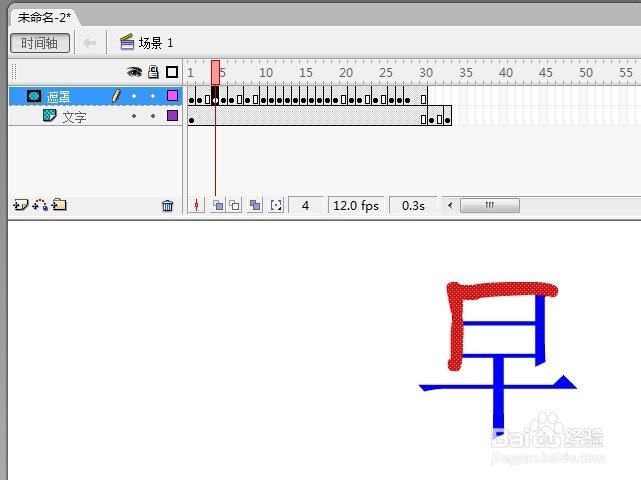Select the 遮罩 mask layer
The image size is (641, 480).
pyautogui.click(x=95, y=96)
